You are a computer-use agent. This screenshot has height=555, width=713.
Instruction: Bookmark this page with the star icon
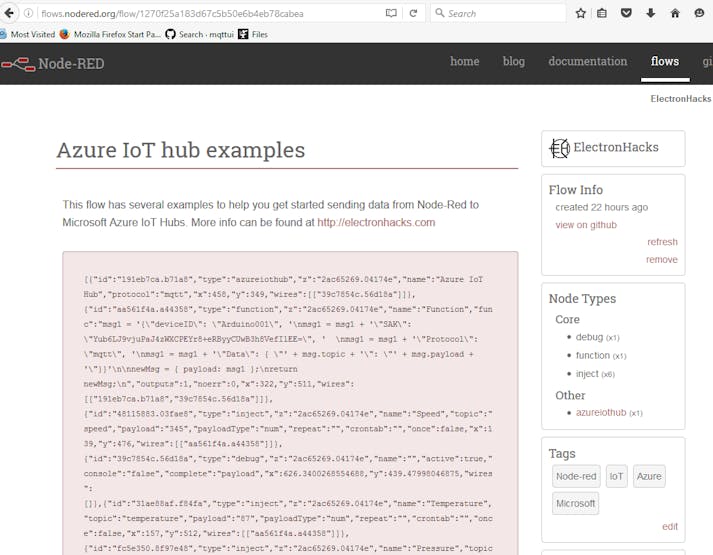[580, 13]
